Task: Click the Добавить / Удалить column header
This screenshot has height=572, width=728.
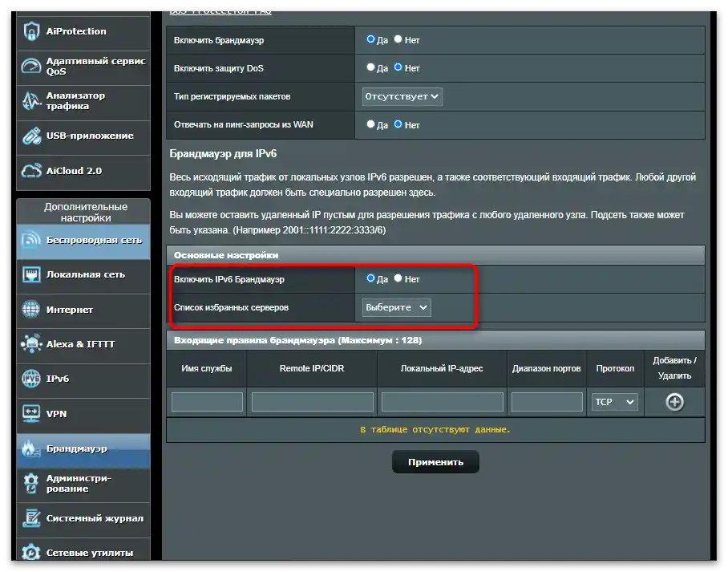Action: click(674, 368)
